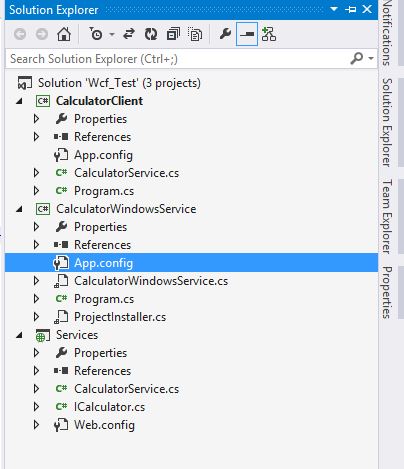Collapse All nodes in Solution Explorer
404x469 pixels.
click(x=173, y=34)
